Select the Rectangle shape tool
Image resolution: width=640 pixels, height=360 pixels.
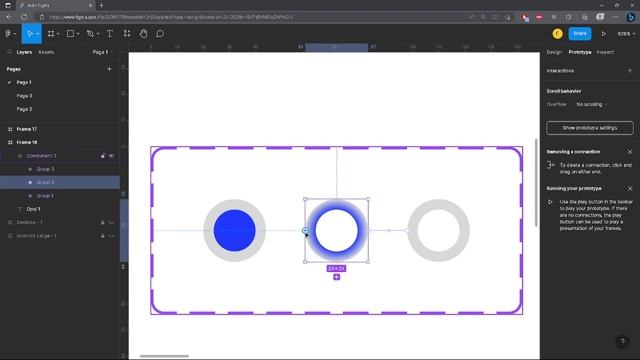point(70,34)
